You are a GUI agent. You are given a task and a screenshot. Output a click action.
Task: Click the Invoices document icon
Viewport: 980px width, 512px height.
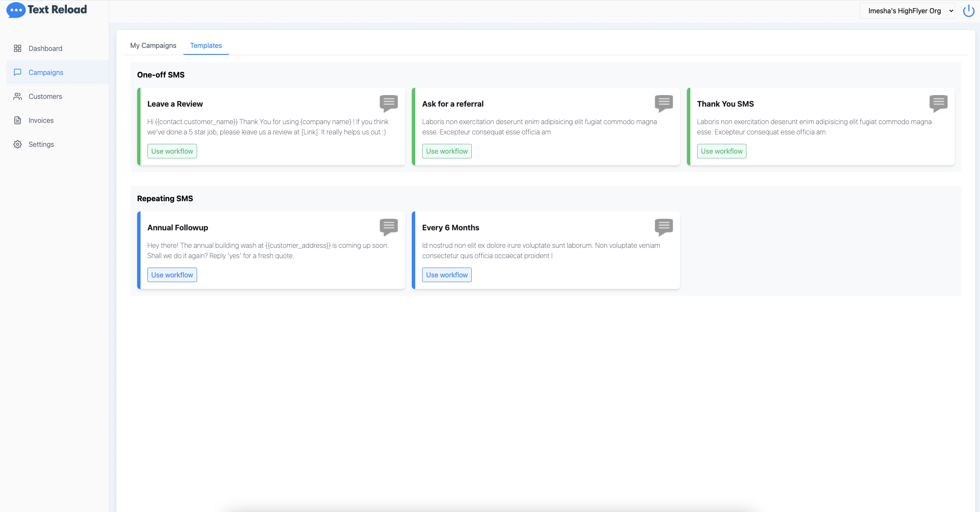(18, 120)
